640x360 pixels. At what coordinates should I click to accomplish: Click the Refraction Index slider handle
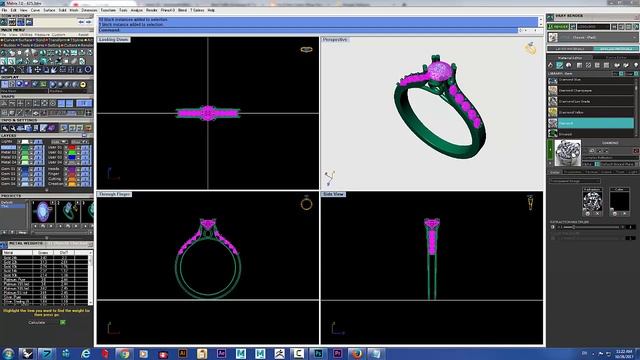(574, 227)
